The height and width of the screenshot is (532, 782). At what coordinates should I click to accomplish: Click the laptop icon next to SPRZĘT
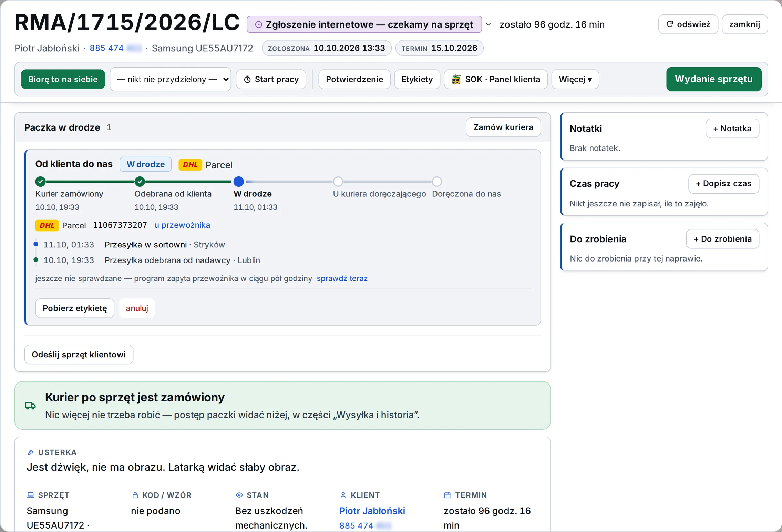click(x=31, y=495)
